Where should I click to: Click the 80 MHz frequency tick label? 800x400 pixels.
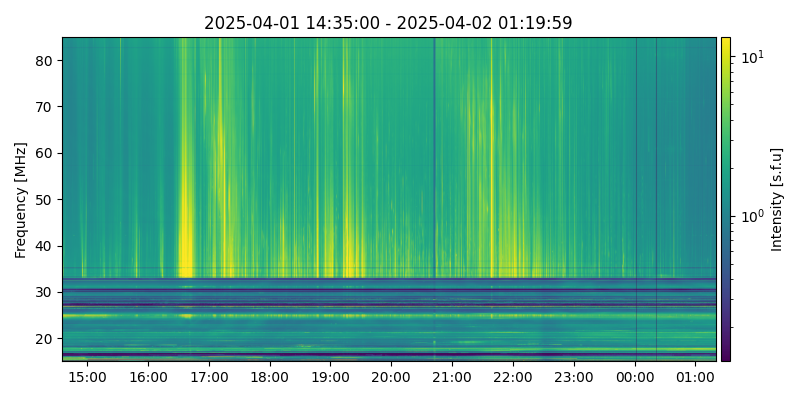click(44, 61)
